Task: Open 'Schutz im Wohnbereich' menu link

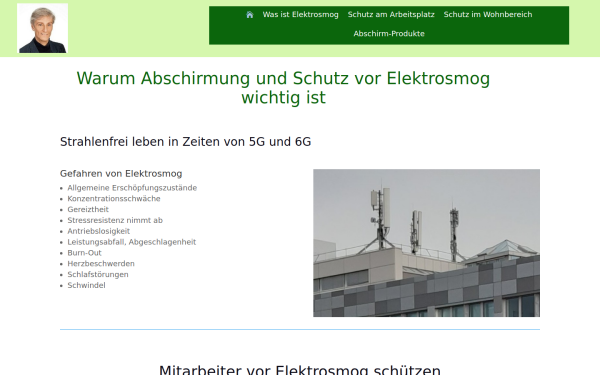Action: [x=488, y=15]
